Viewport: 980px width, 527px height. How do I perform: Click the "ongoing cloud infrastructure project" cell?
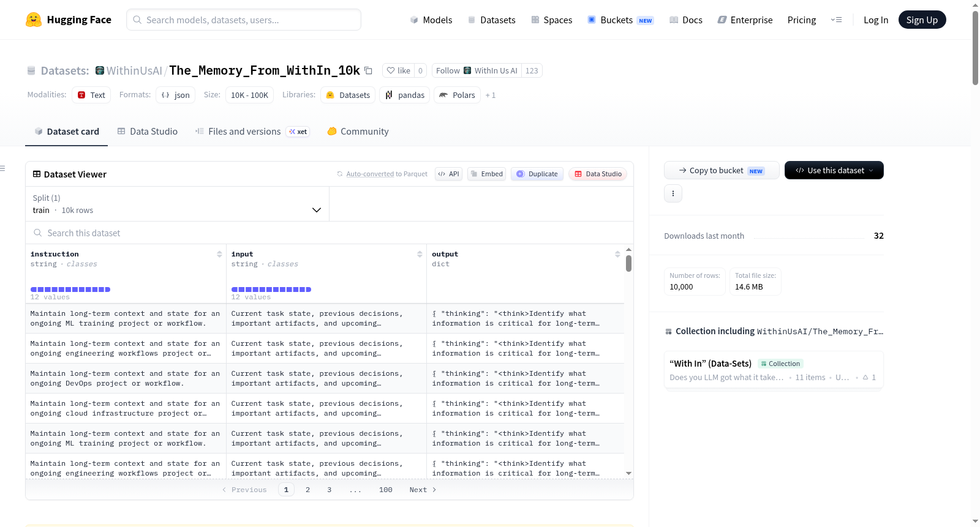pyautogui.click(x=126, y=408)
